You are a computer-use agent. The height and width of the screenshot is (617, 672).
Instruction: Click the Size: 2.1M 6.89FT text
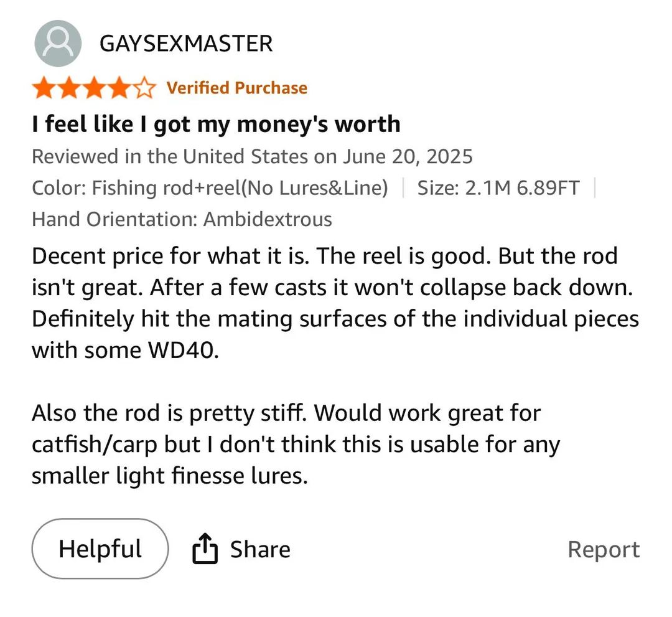(x=498, y=187)
